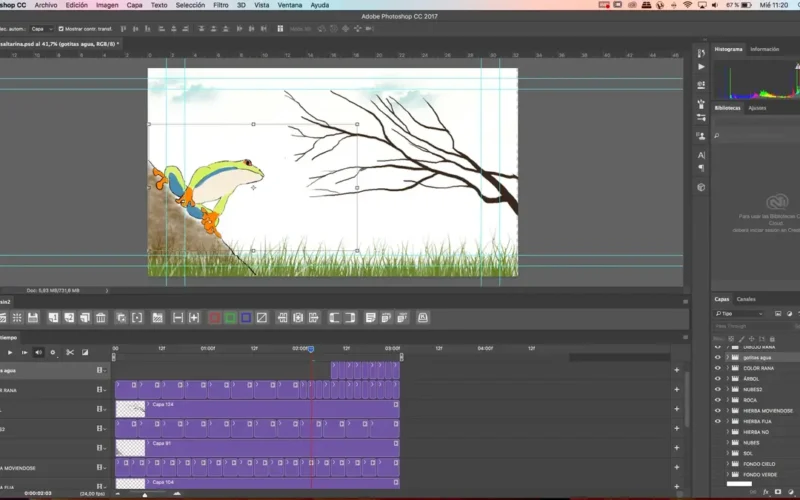Open the Wi-Fi status icon in menu bar

687,5
